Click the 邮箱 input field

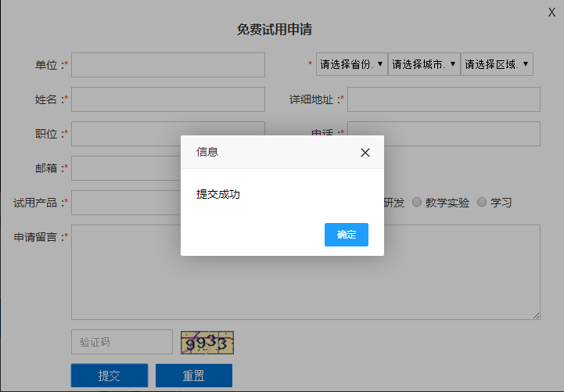[125, 167]
